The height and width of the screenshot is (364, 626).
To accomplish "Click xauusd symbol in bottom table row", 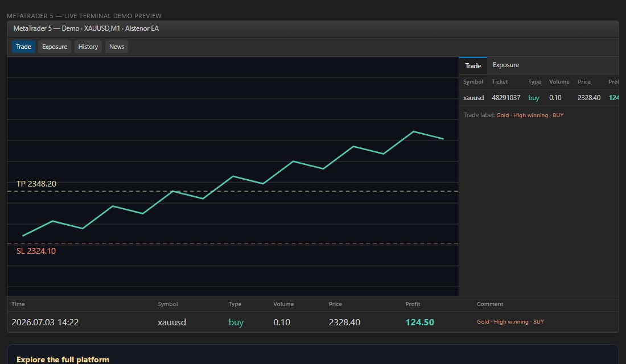I will click(x=172, y=322).
